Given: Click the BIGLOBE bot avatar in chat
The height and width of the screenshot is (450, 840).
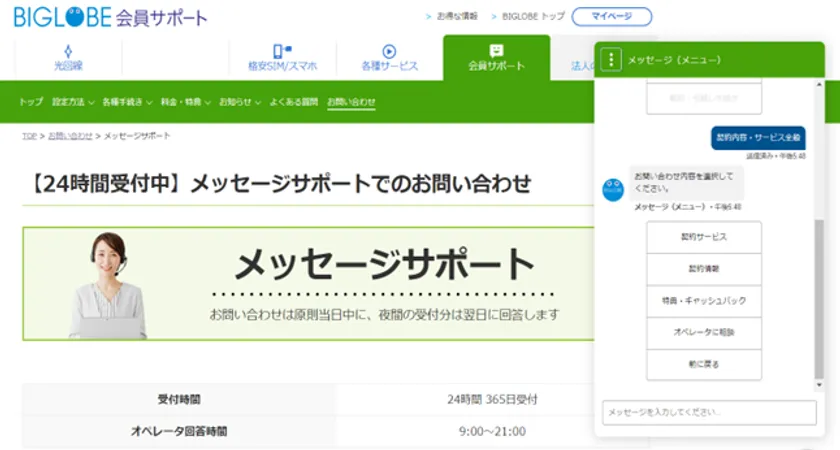Looking at the screenshot, I should (x=613, y=190).
